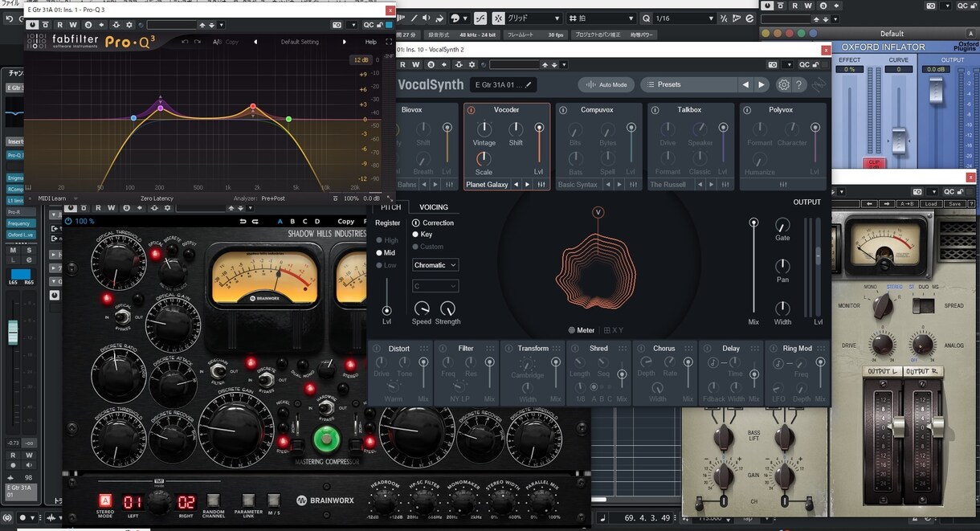This screenshot has width=980, height=531.
Task: Open the key note C dropdown
Action: coord(435,286)
